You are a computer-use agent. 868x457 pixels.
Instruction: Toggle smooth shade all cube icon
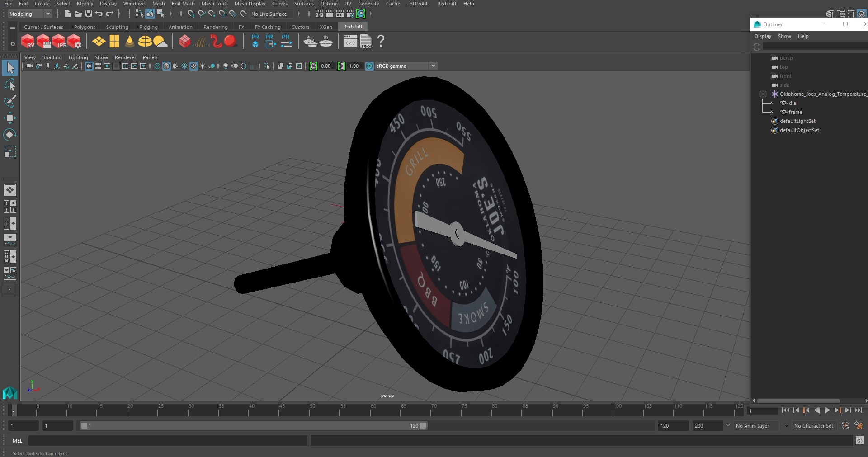[x=166, y=66]
